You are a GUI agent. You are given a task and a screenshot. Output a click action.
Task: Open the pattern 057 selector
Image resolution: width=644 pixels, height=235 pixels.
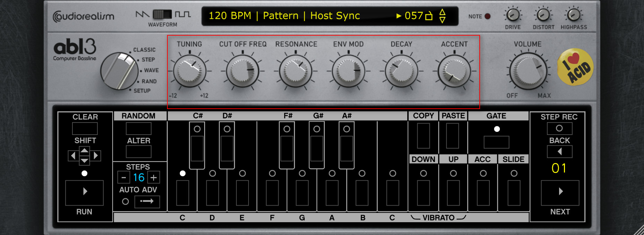(x=415, y=16)
